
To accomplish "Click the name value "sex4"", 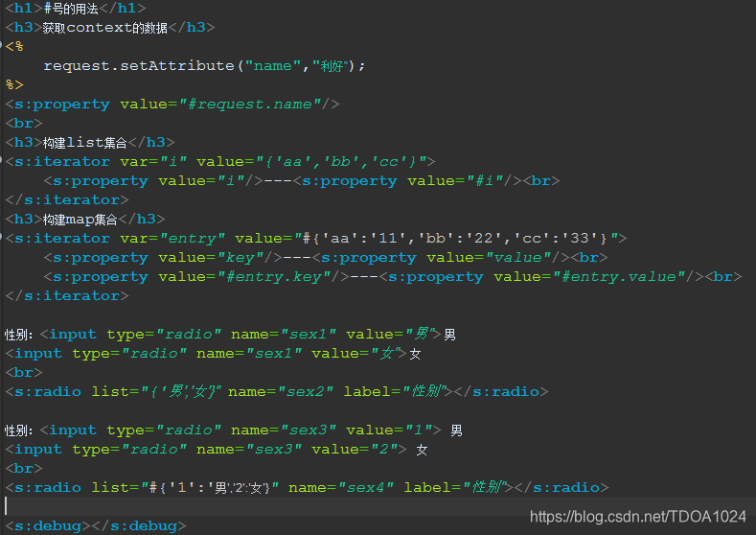I will click(x=365, y=487).
